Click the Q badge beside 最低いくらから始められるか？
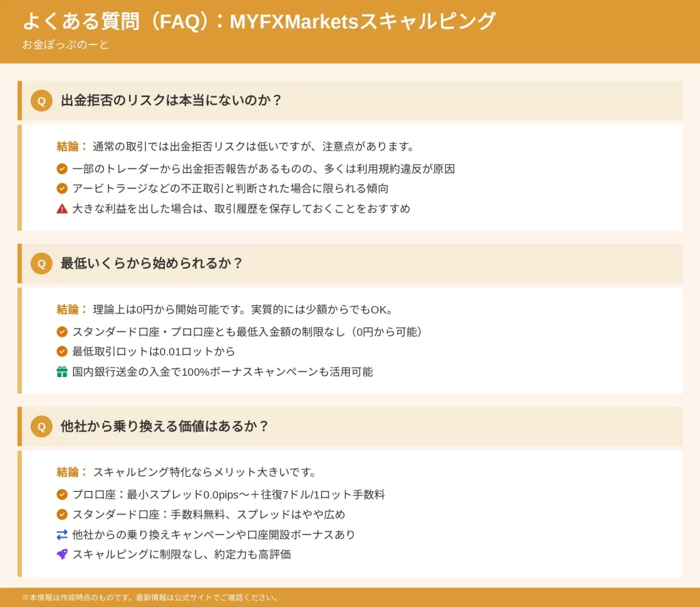 42,264
